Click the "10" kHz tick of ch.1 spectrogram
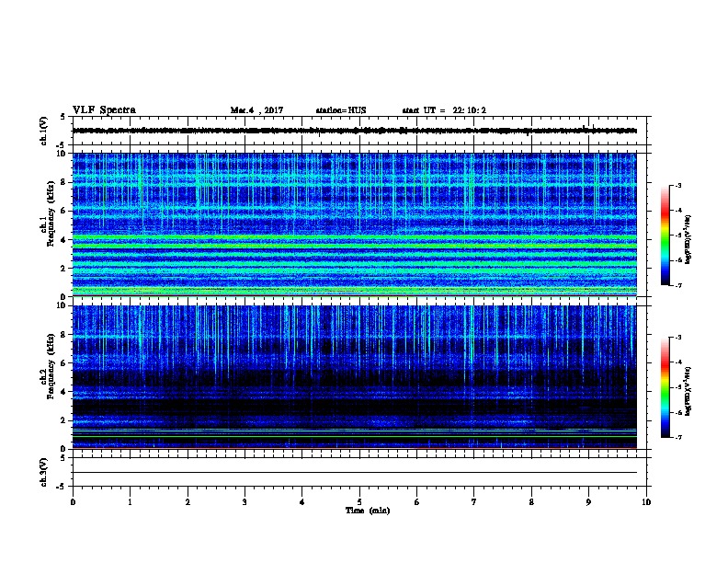 [x=63, y=154]
